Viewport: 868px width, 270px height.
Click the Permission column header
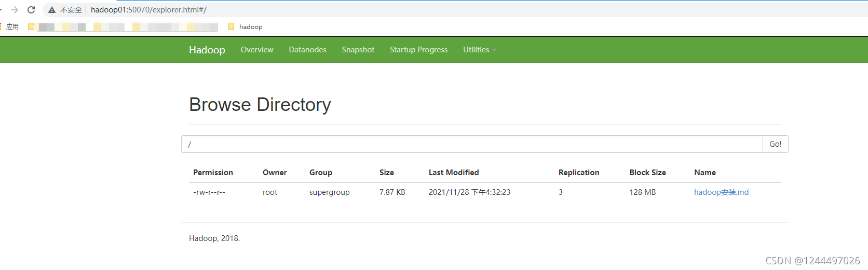213,173
